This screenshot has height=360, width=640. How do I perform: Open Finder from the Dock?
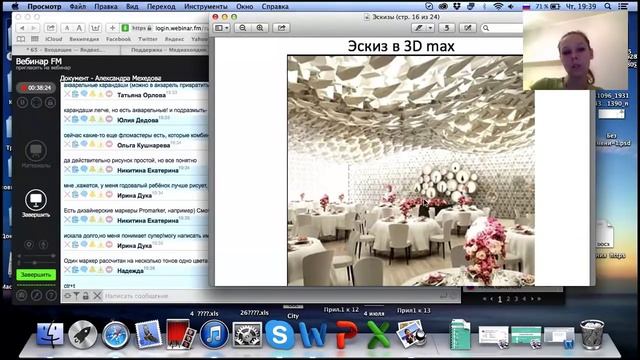50,335
